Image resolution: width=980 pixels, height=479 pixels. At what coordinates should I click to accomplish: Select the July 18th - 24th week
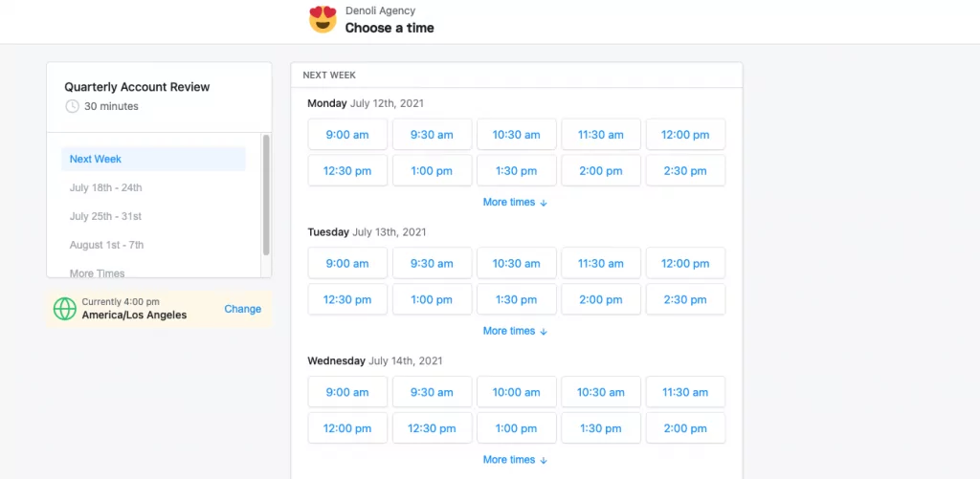click(x=106, y=187)
